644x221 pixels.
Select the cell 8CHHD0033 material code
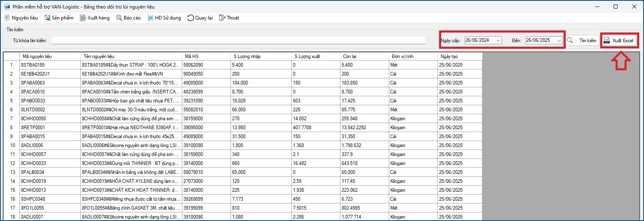pos(50,163)
